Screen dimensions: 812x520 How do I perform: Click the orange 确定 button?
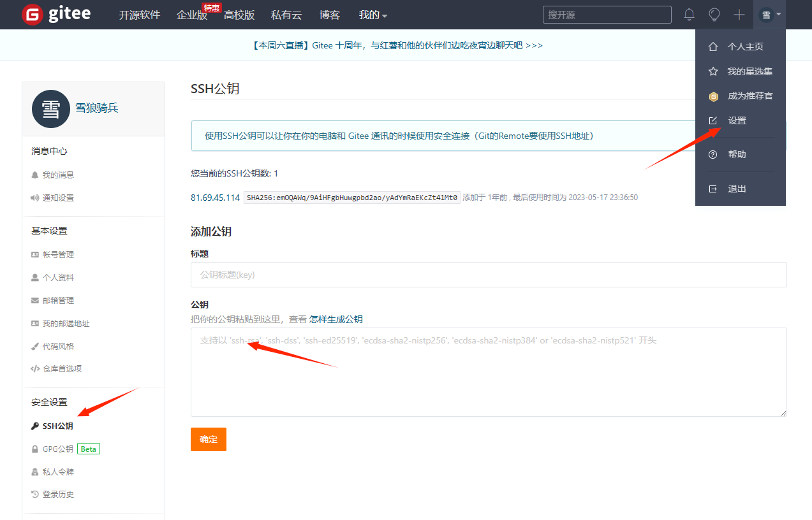click(208, 439)
